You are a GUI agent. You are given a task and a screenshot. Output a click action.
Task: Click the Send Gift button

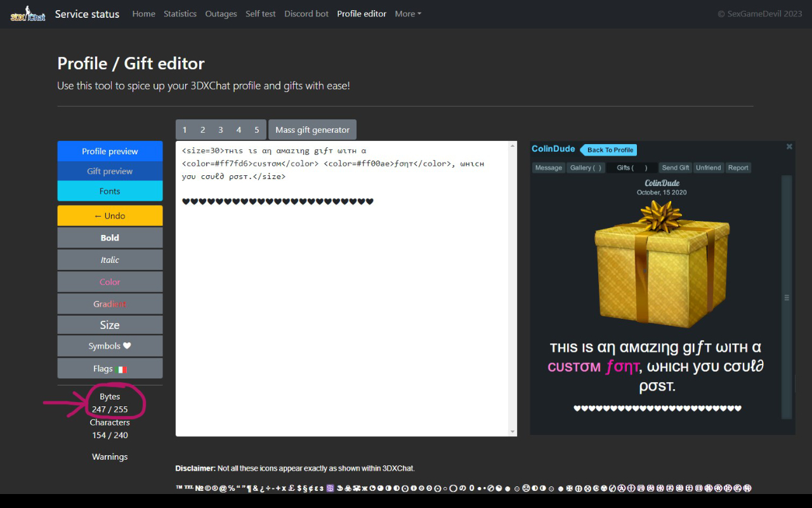(x=675, y=167)
